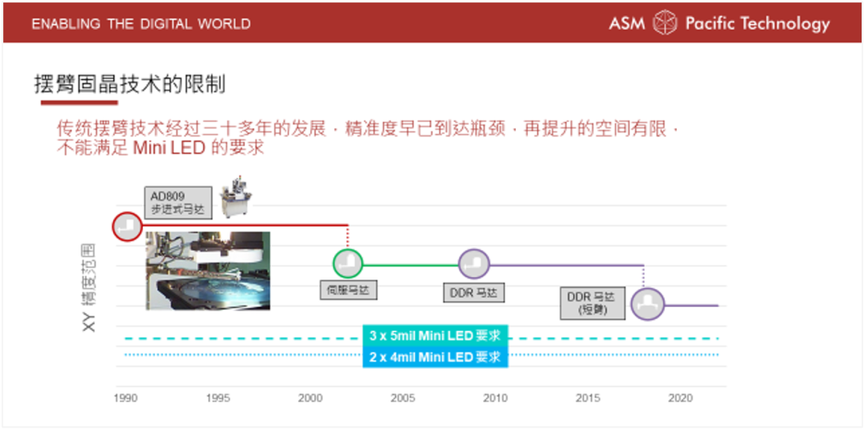Click the ASM hexagon logo icon
The image size is (868, 432).
click(665, 23)
